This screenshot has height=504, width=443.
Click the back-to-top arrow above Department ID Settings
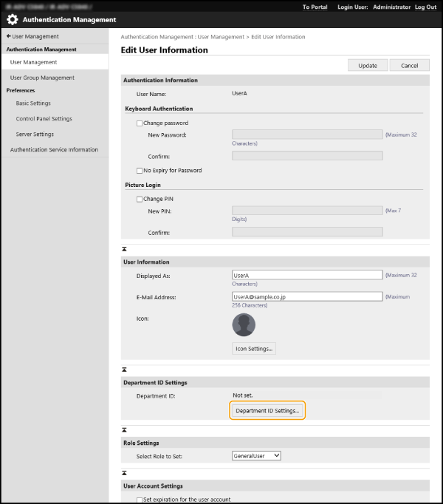[x=125, y=369]
